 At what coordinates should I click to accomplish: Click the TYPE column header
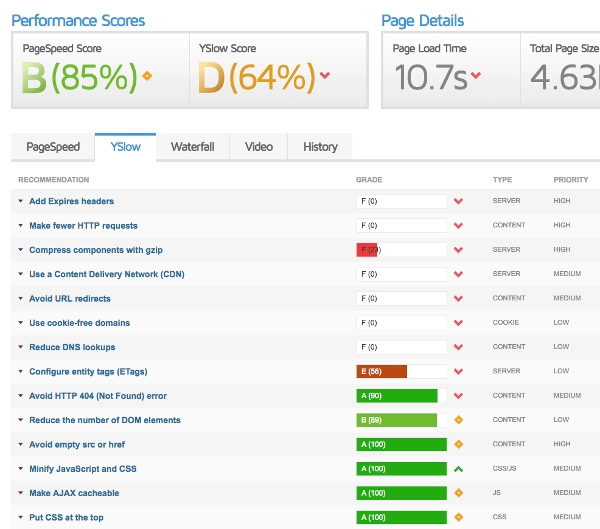(502, 180)
